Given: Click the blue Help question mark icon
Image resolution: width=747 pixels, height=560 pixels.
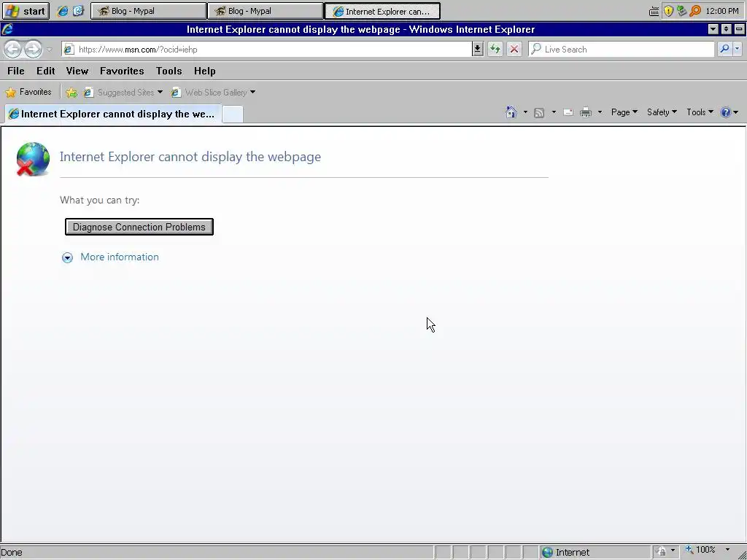Looking at the screenshot, I should click(726, 112).
